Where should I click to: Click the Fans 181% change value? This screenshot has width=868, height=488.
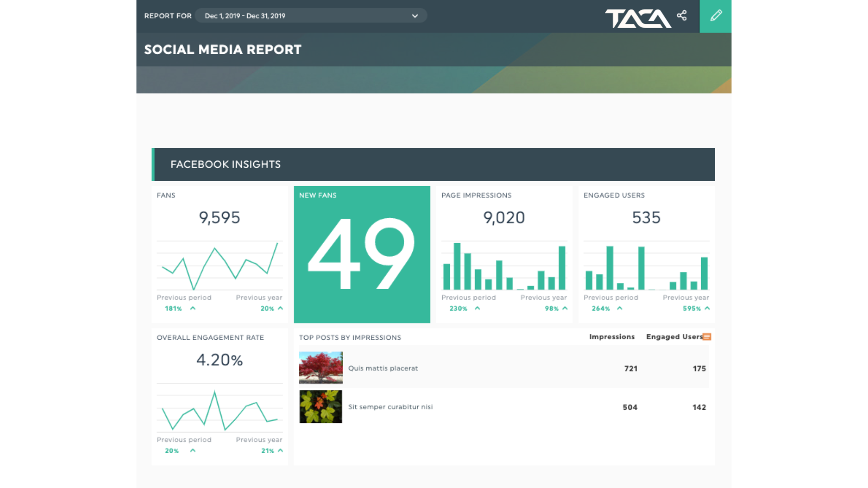(x=173, y=309)
